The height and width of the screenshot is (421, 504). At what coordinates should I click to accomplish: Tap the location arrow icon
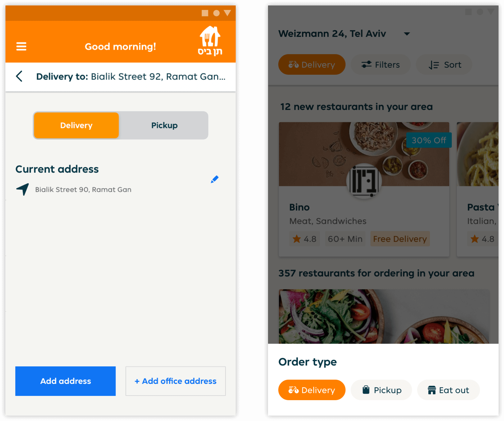click(22, 189)
